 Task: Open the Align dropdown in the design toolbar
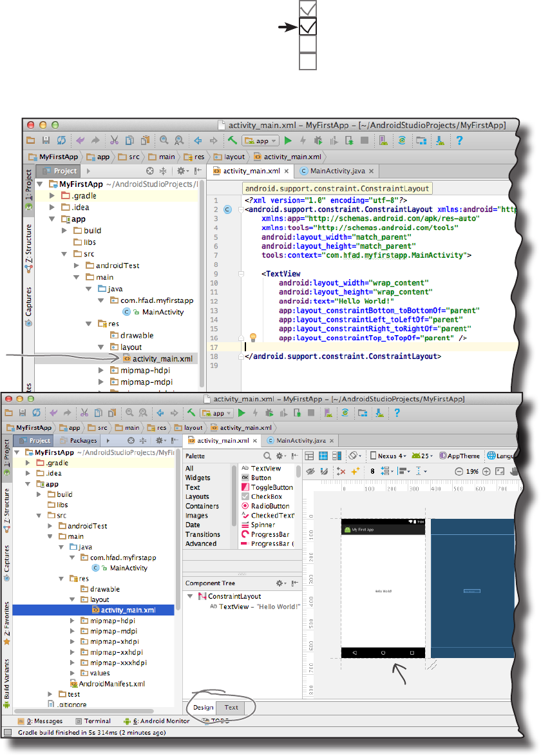[x=403, y=471]
